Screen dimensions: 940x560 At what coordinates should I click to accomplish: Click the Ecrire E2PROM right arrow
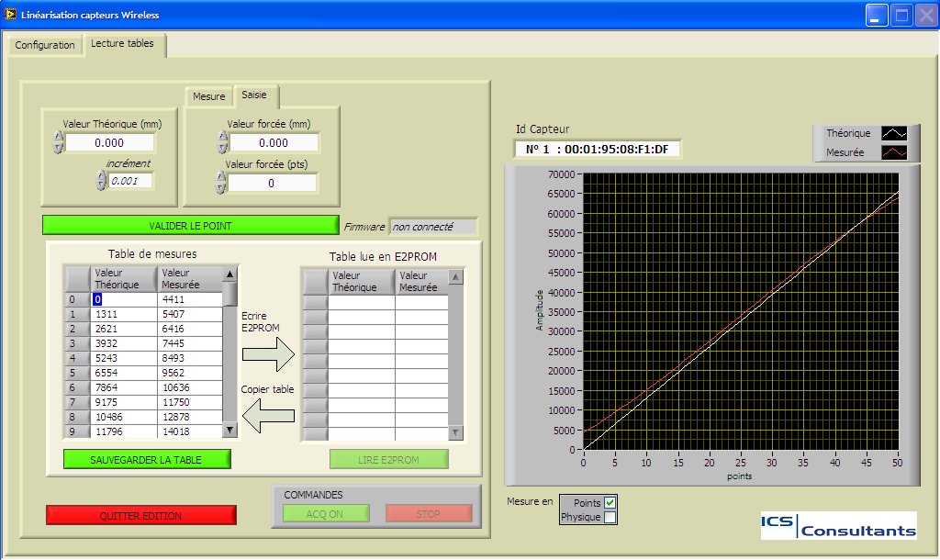tap(267, 352)
